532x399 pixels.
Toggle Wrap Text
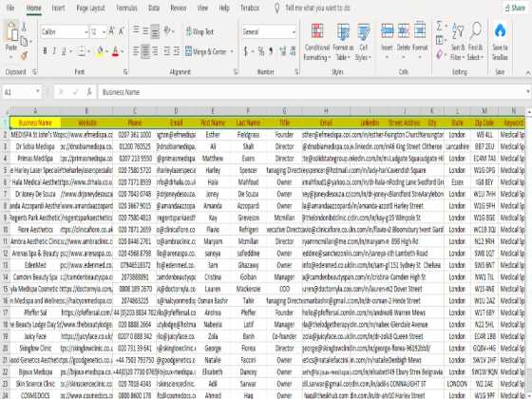click(x=199, y=32)
